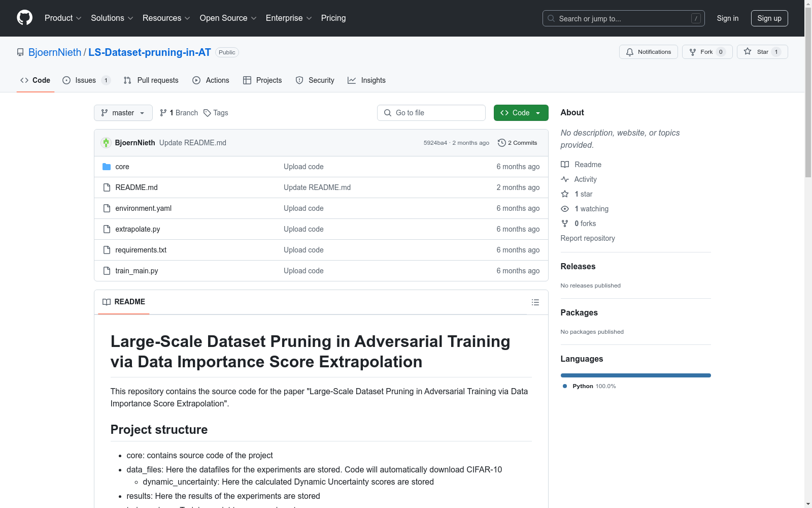Open the core folder

(122, 167)
